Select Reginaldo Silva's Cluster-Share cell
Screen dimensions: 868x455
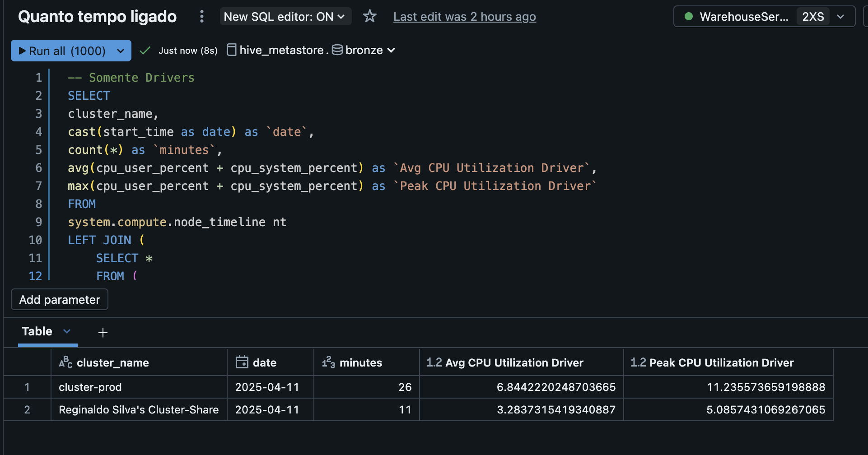pos(139,409)
